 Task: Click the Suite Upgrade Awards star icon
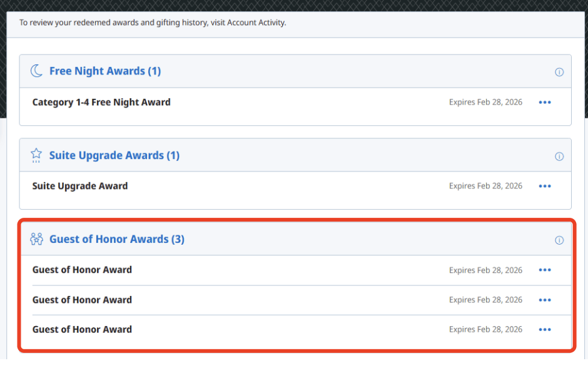36,155
